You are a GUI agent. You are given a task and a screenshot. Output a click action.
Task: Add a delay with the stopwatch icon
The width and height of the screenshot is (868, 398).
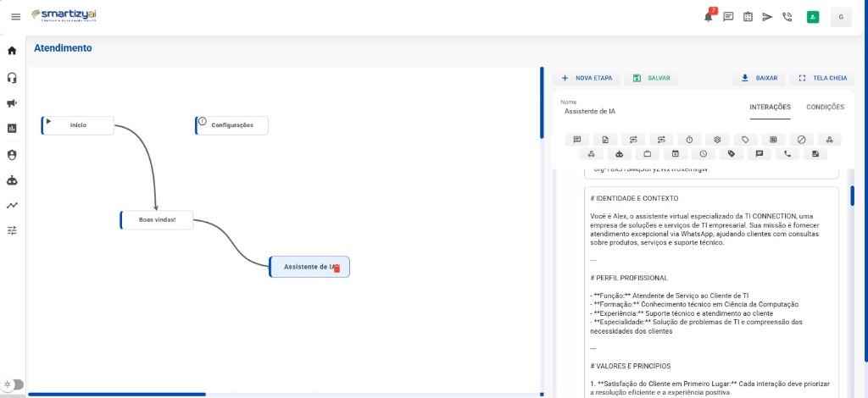click(x=689, y=140)
